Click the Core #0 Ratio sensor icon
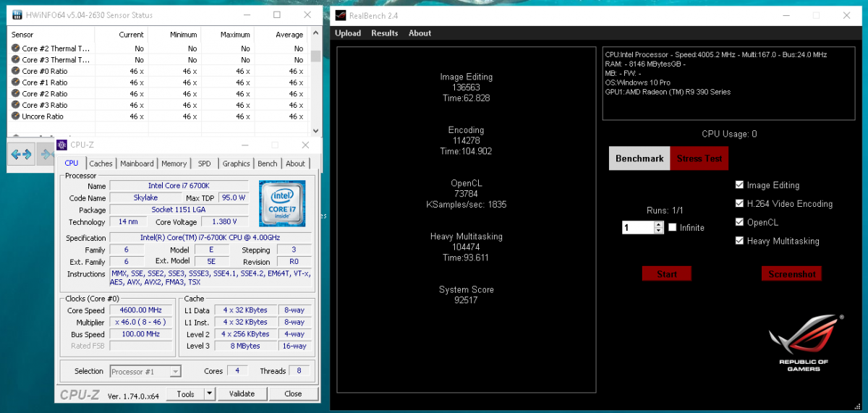The width and height of the screenshot is (868, 413). point(15,71)
